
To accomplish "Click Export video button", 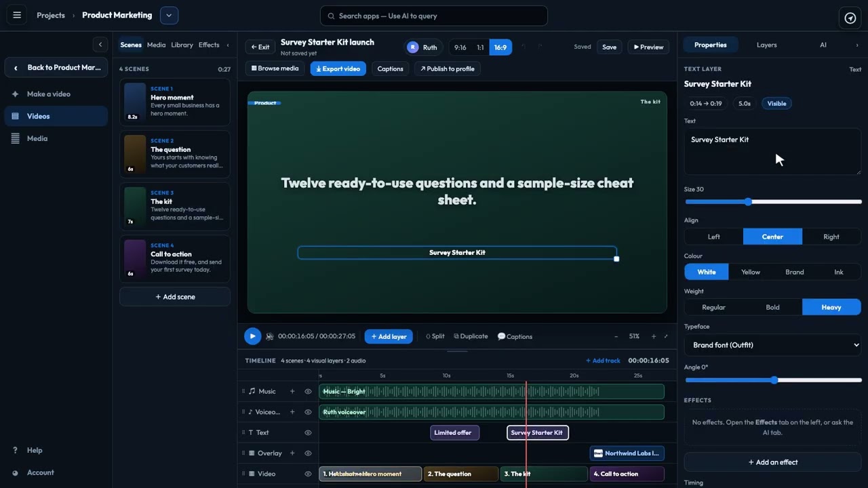I will pos(338,68).
